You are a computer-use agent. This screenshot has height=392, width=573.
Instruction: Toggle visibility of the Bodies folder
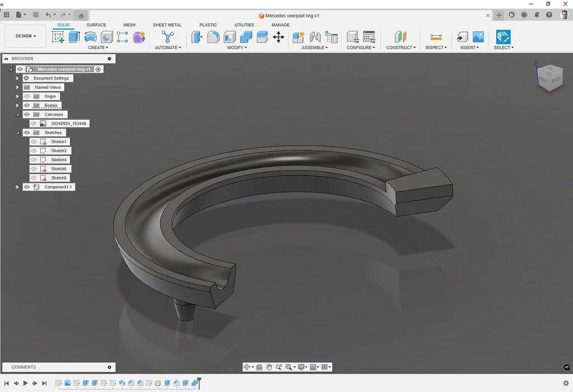click(27, 106)
